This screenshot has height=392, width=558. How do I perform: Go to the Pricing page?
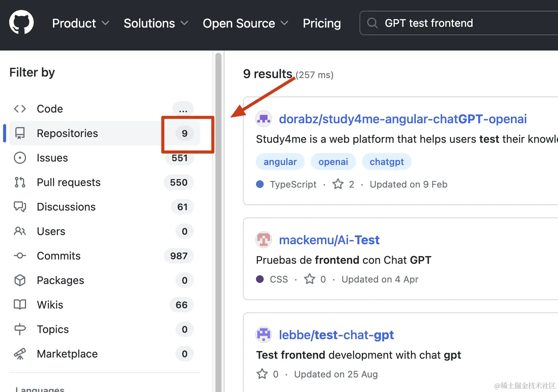click(322, 23)
